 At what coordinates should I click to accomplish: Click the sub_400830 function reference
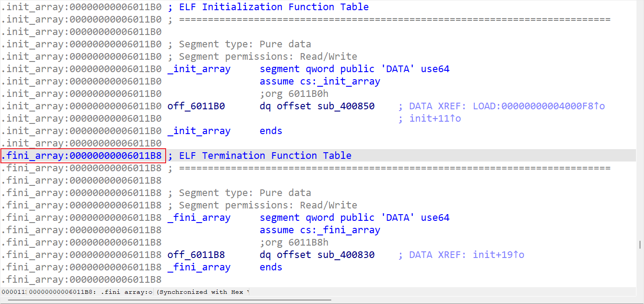346,255
